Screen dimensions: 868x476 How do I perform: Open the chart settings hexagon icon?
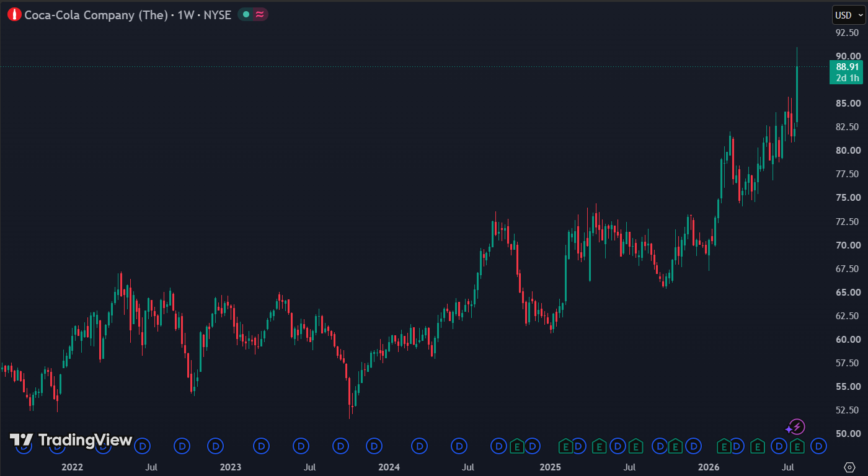click(850, 467)
